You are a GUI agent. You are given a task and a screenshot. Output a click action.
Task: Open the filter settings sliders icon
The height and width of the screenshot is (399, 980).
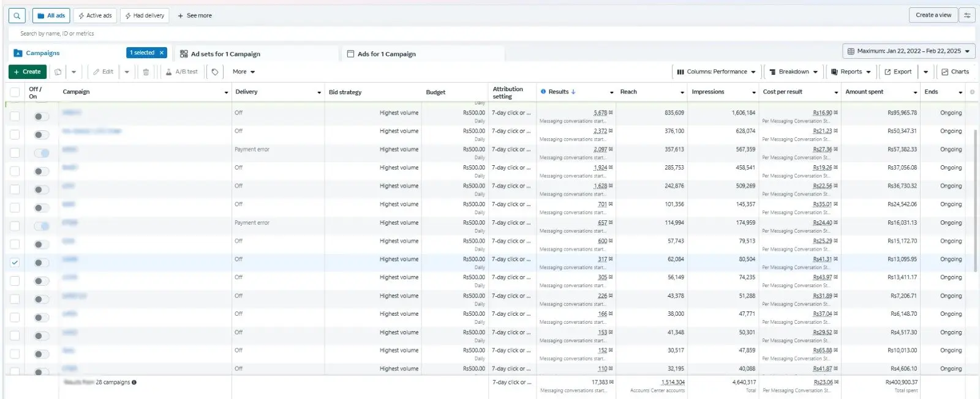click(x=967, y=15)
